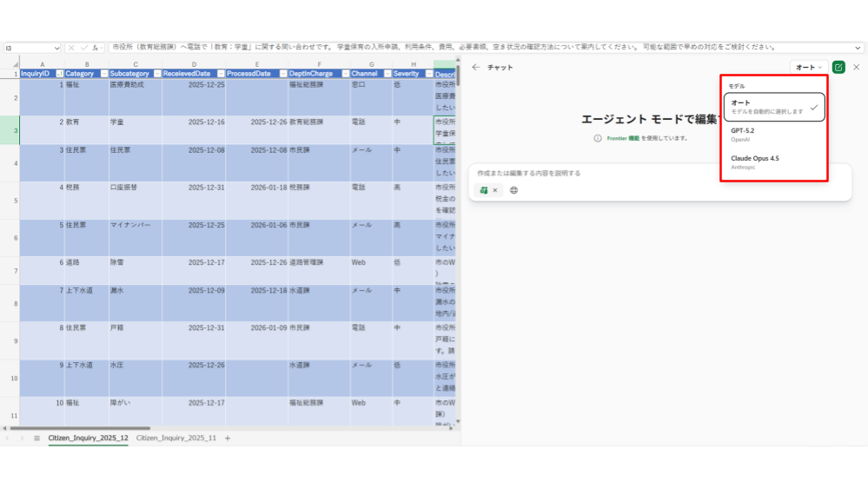Open the オート model selector dropdown
The height and width of the screenshot is (488, 868).
(x=808, y=67)
